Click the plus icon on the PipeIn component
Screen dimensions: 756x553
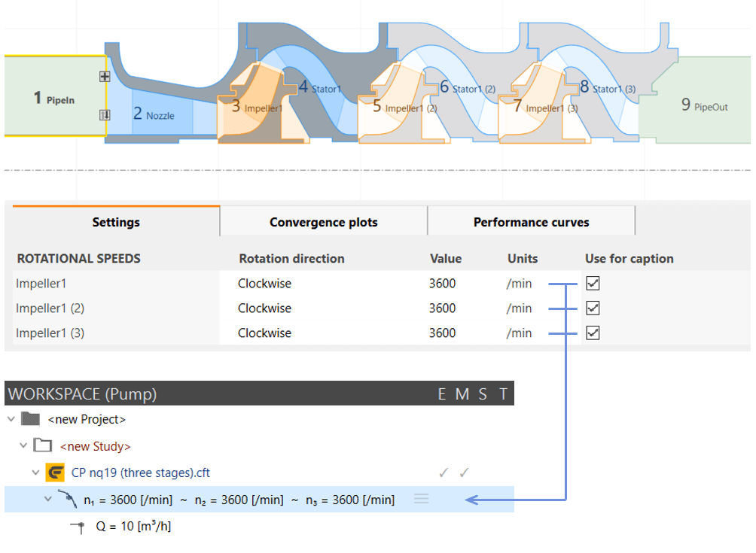point(105,77)
